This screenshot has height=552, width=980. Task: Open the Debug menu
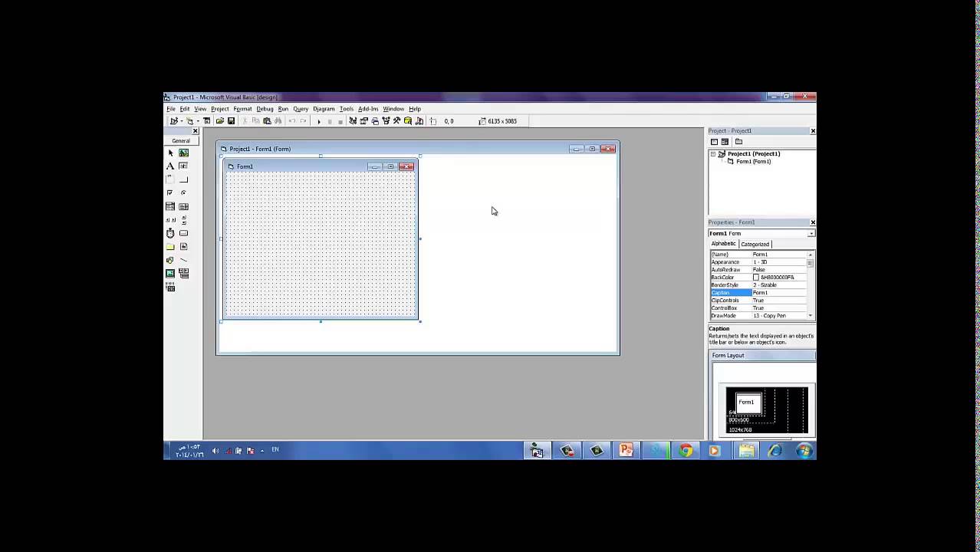pyautogui.click(x=265, y=109)
